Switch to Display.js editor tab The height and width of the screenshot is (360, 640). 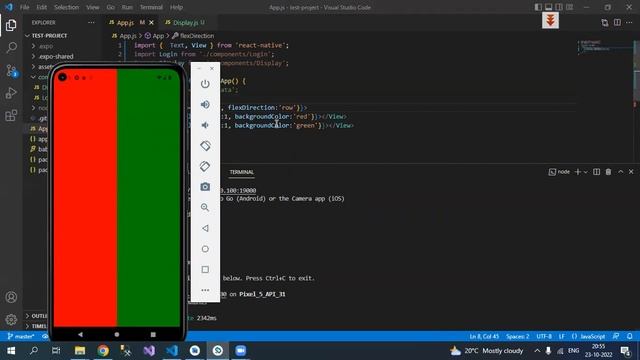[x=186, y=22]
